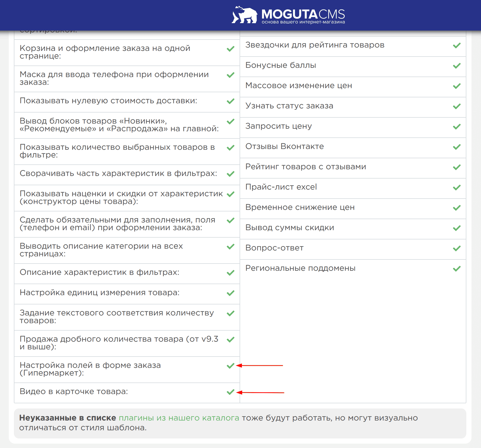Click the Moguta CMS bear logo
The image size is (481, 448).
pyautogui.click(x=244, y=15)
